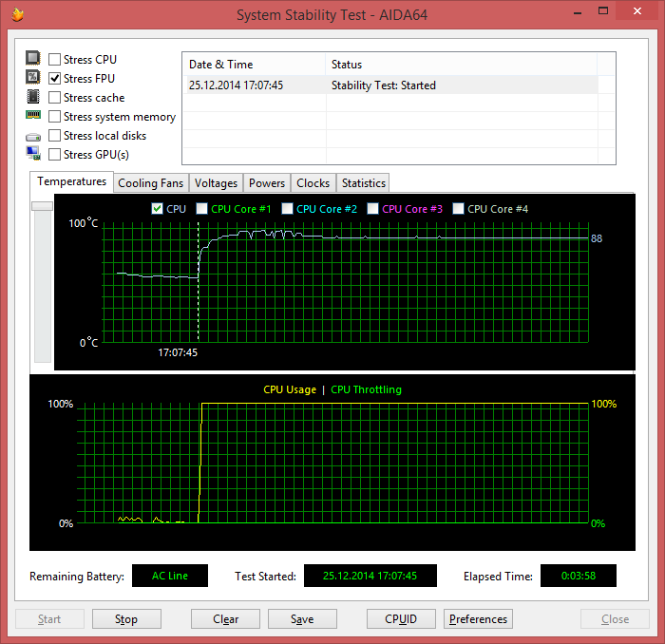Image resolution: width=665 pixels, height=644 pixels.
Task: Click the GPU monitor icon
Action: (x=33, y=153)
